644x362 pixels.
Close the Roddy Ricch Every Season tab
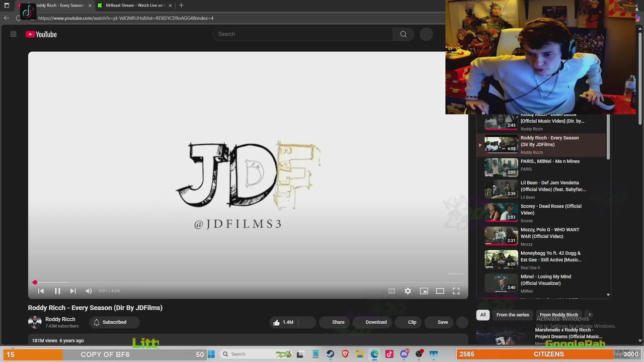(x=90, y=6)
